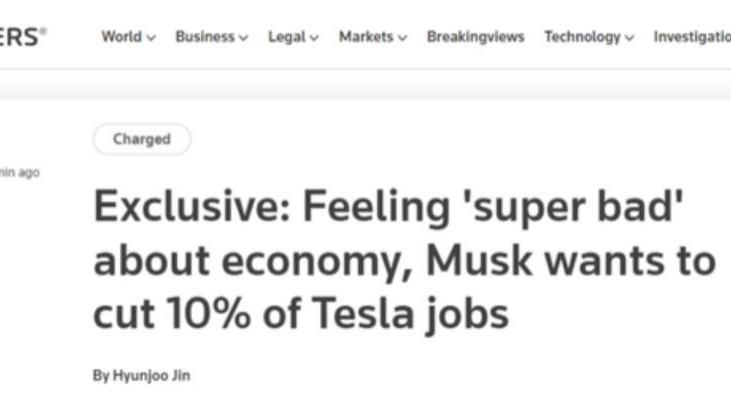Expand the Business dropdown arrow

(x=243, y=38)
